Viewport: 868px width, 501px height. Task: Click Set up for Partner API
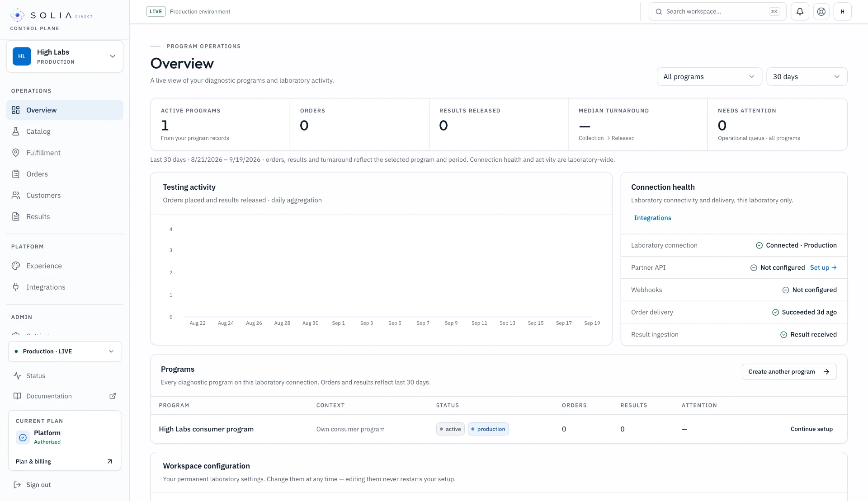click(823, 267)
